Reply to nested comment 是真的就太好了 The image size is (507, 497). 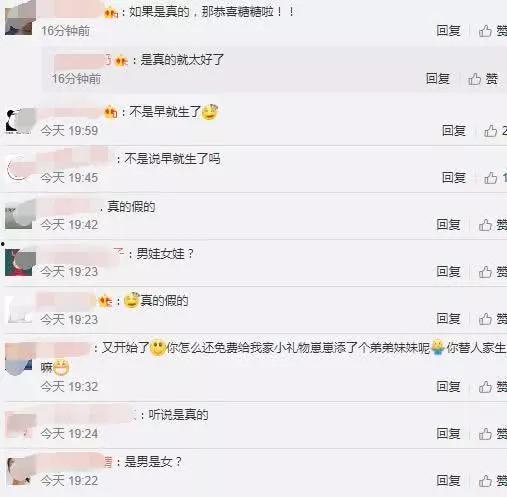pyautogui.click(x=438, y=79)
